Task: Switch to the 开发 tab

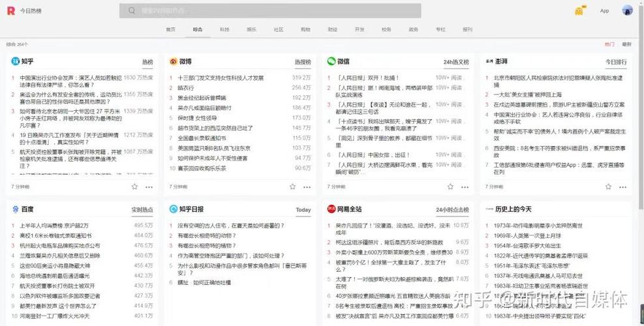Action: 360,29
